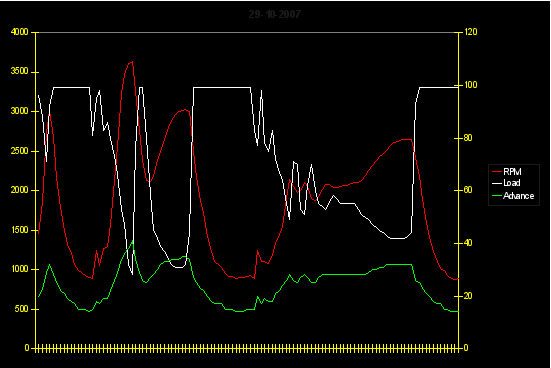
Task: Click the chart title 29-10-2007
Action: click(275, 14)
